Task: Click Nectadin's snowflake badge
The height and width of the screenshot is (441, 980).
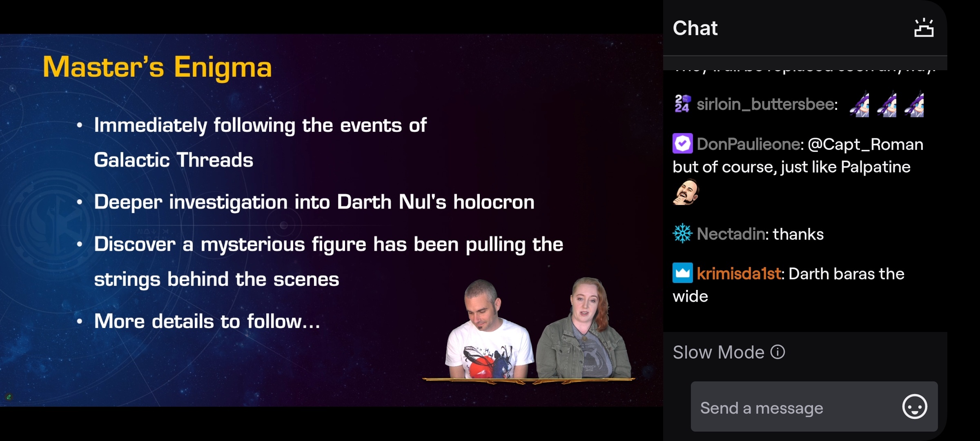Action: pos(682,234)
